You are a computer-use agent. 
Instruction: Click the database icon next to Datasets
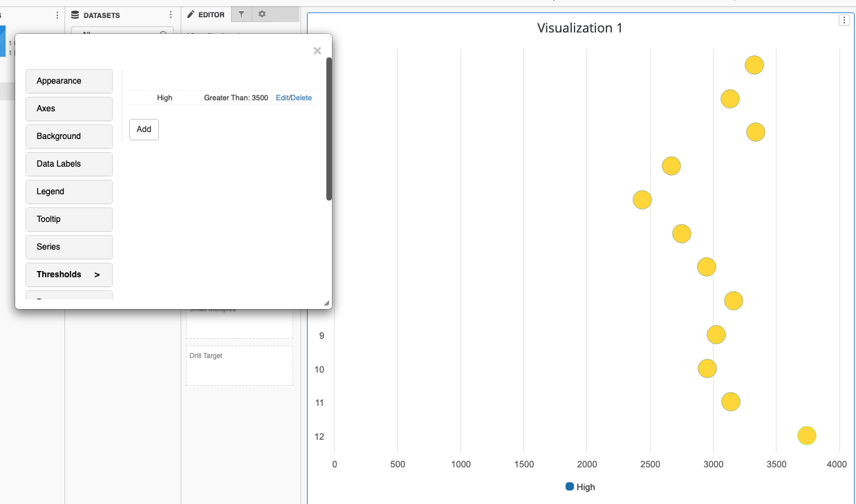[75, 15]
